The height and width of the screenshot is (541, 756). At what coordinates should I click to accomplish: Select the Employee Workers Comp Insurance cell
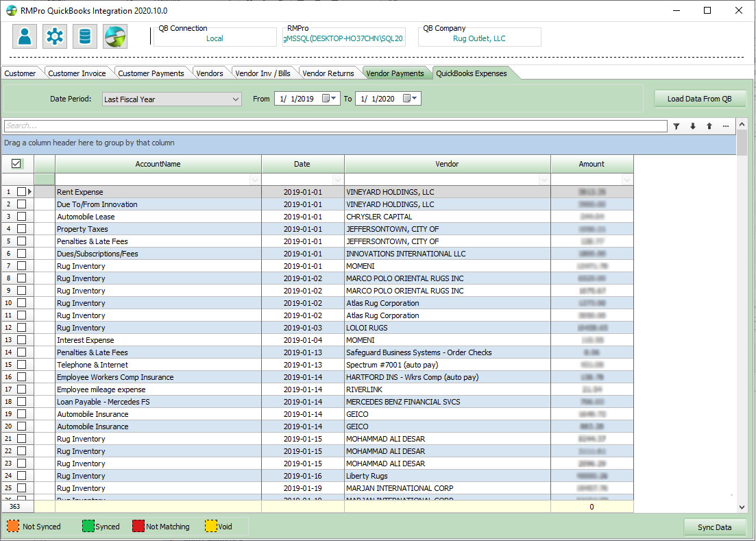(x=158, y=377)
